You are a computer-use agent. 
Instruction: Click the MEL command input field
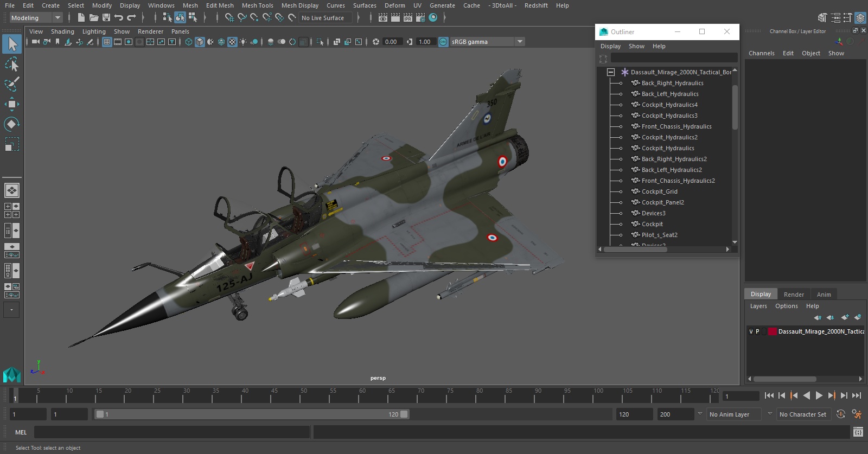171,432
